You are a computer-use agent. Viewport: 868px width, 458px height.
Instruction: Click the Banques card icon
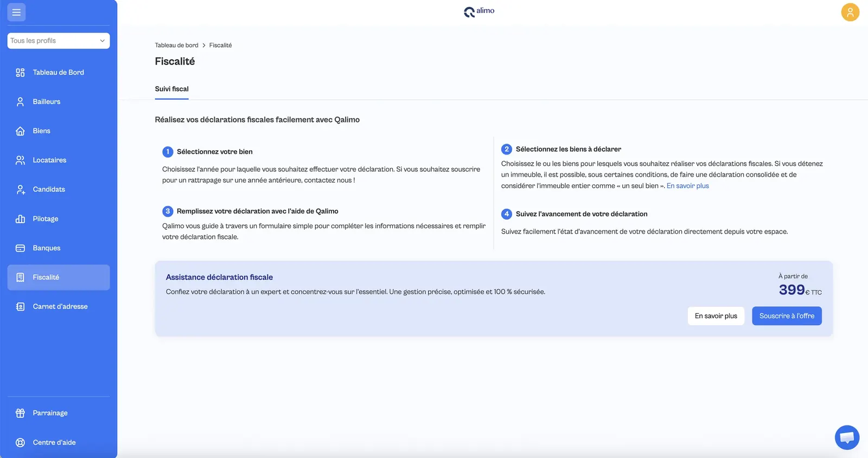(20, 248)
